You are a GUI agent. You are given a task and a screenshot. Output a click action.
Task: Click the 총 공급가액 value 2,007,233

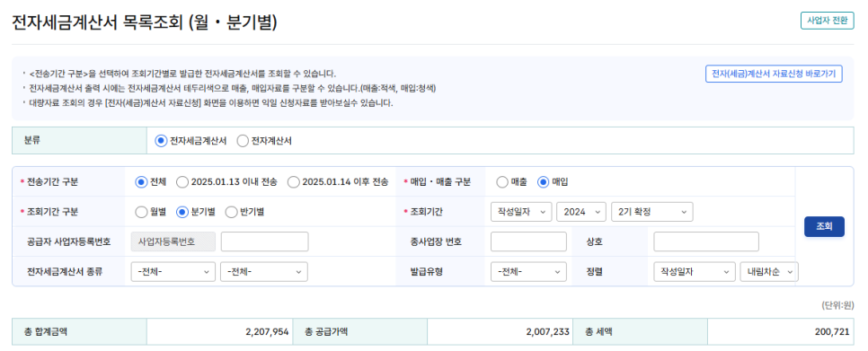pos(547,331)
